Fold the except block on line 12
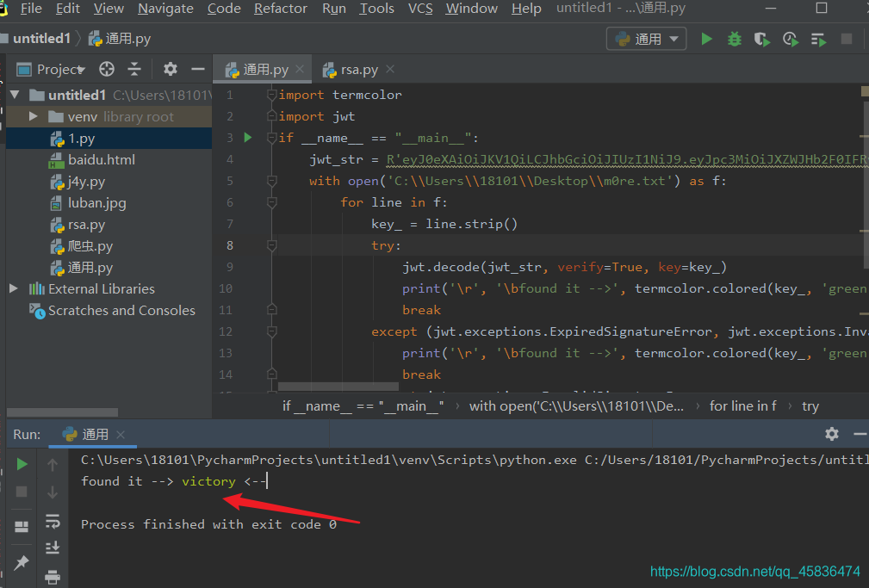The height and width of the screenshot is (588, 869). [271, 331]
